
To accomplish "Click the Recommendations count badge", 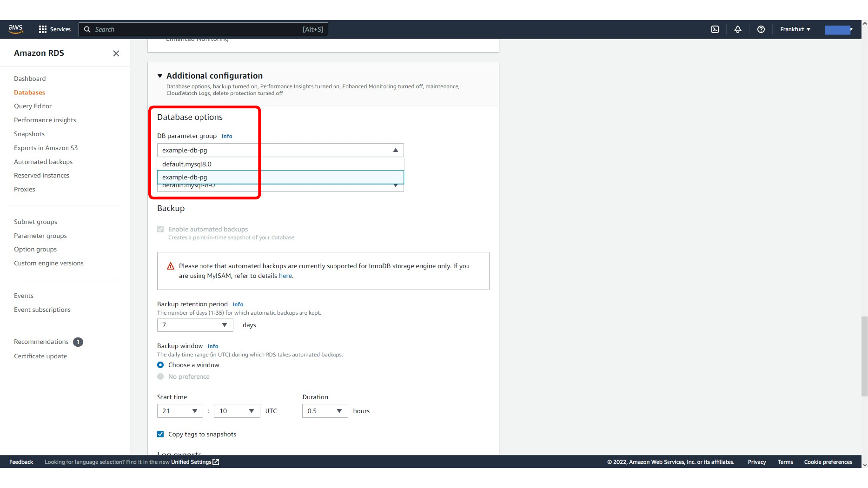I will pyautogui.click(x=78, y=342).
